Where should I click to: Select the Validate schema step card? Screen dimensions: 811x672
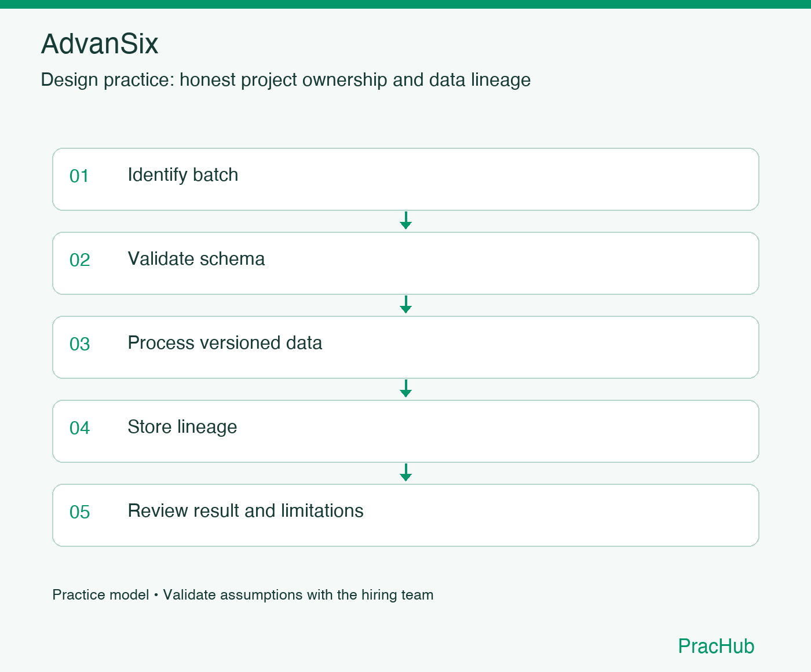405,263
